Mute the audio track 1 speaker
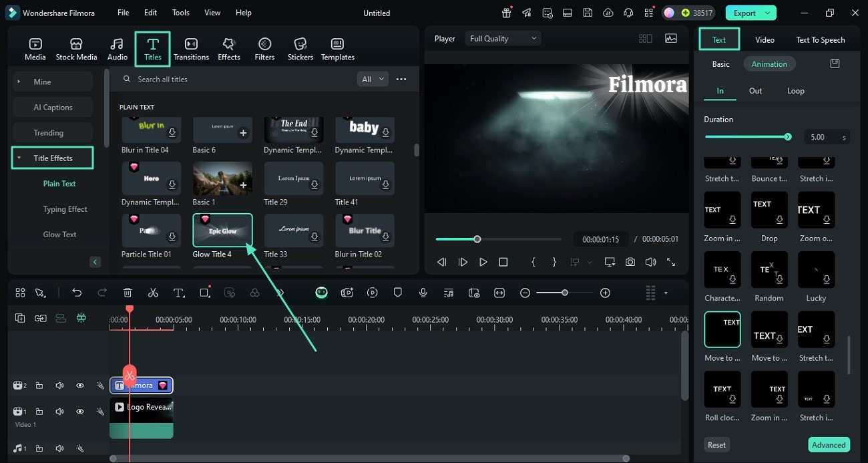The image size is (868, 463). point(59,448)
